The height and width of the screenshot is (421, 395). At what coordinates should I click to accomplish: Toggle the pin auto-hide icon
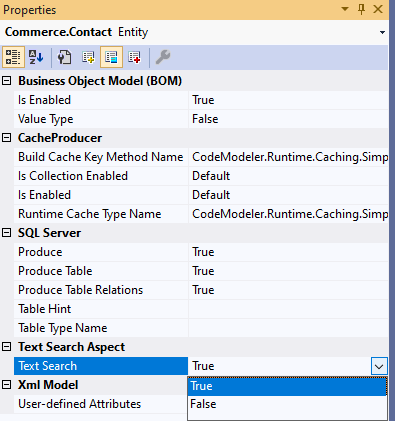point(361,9)
